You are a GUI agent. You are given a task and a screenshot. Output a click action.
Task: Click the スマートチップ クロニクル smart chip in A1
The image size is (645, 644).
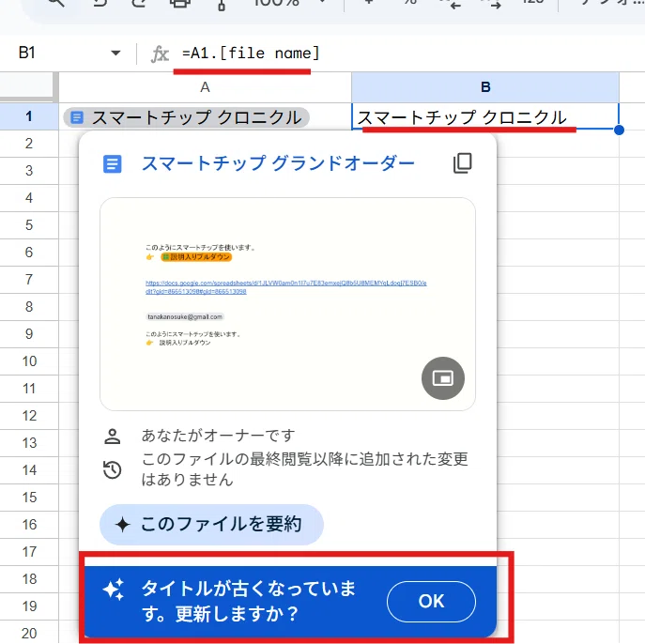tap(186, 117)
